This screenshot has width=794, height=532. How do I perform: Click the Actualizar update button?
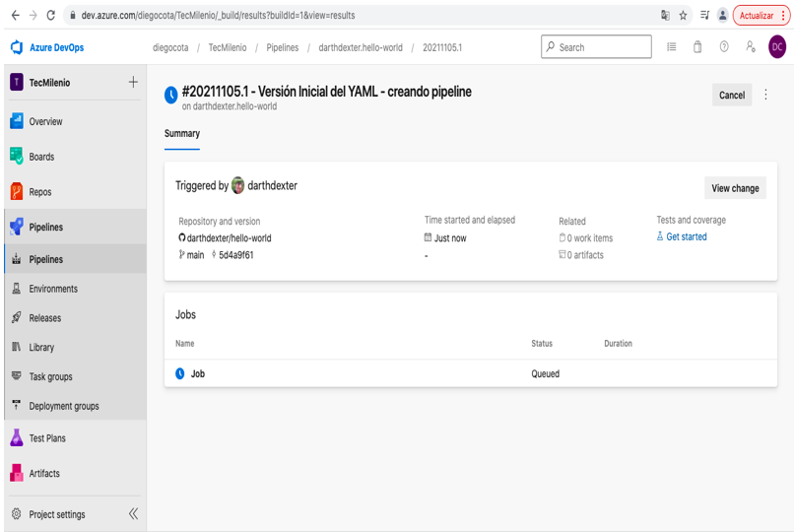[x=761, y=15]
